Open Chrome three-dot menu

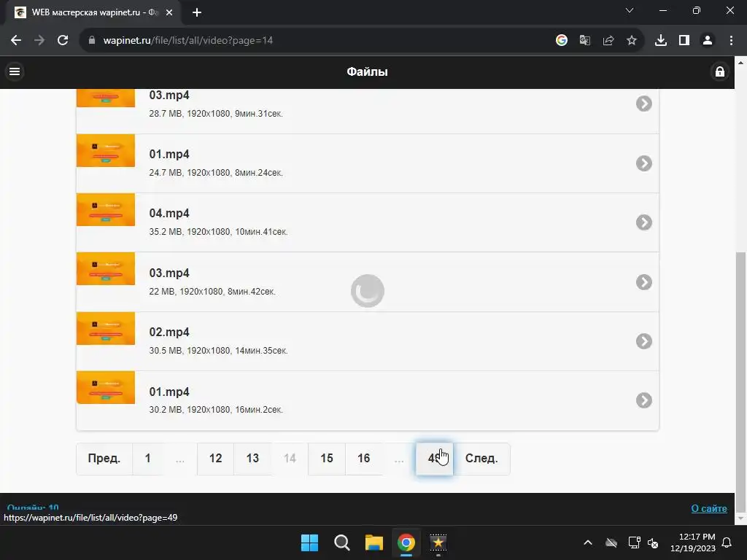(731, 41)
